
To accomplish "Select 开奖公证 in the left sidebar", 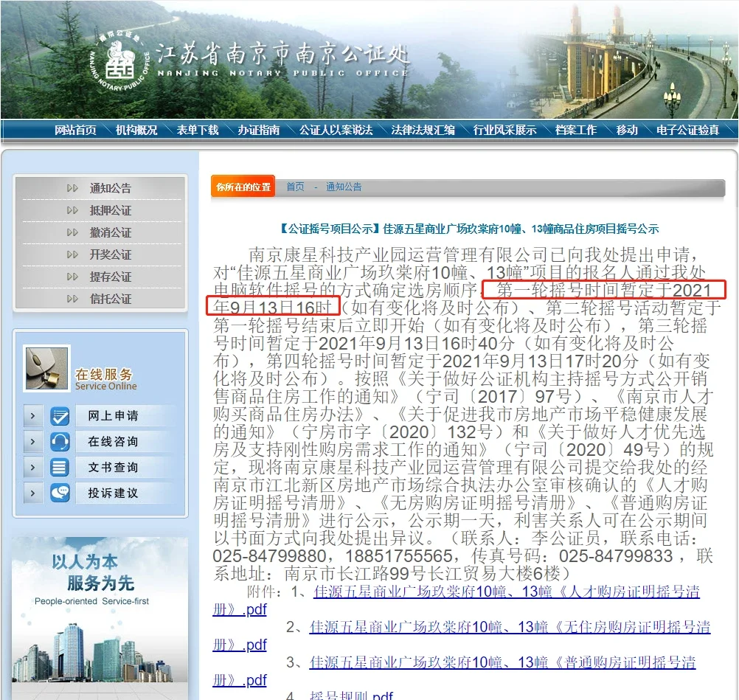I will coord(111,254).
